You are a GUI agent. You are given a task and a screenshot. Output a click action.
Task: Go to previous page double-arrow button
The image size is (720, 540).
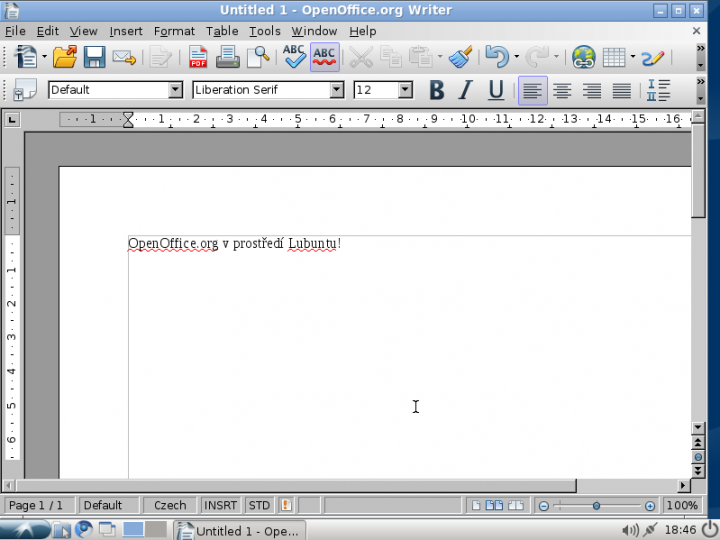point(698,443)
